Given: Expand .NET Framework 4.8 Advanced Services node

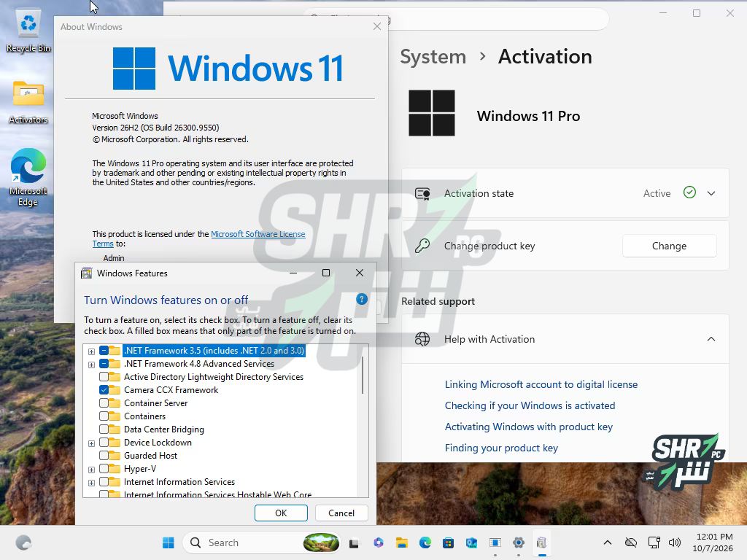Looking at the screenshot, I should (x=91, y=365).
